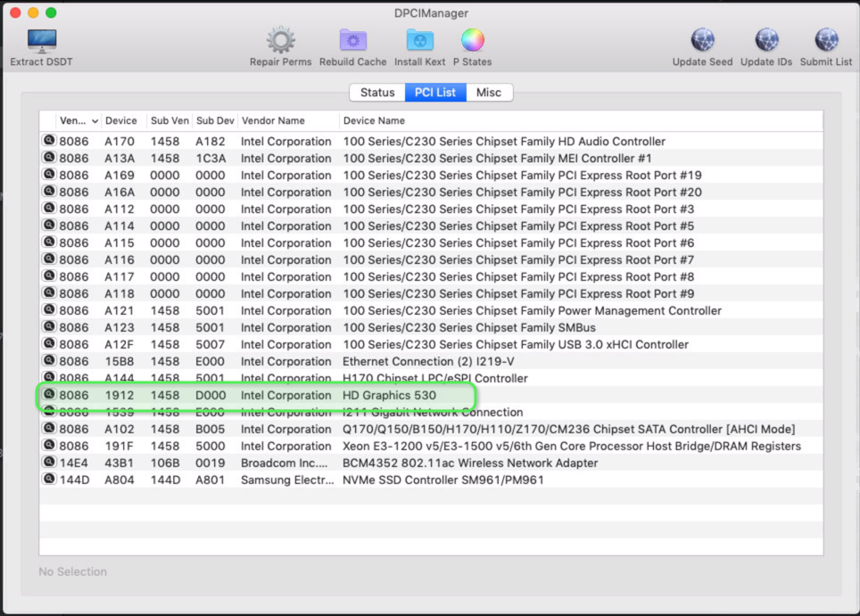
Task: Select the HD Graphics 530 row
Action: [390, 395]
